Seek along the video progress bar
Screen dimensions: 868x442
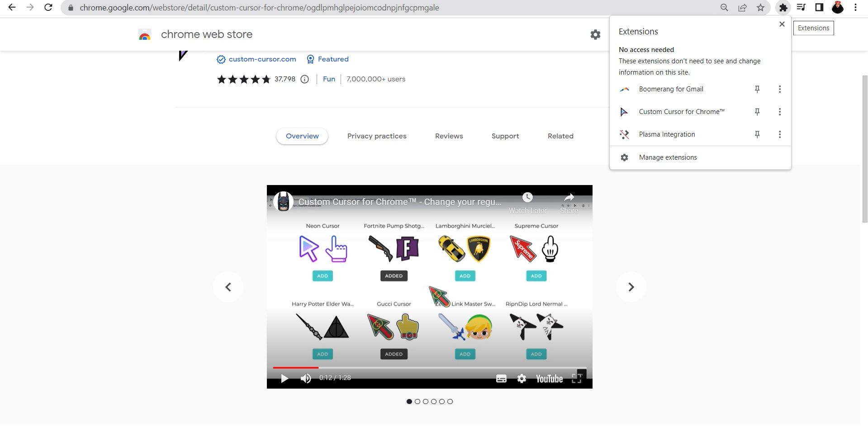(430, 367)
